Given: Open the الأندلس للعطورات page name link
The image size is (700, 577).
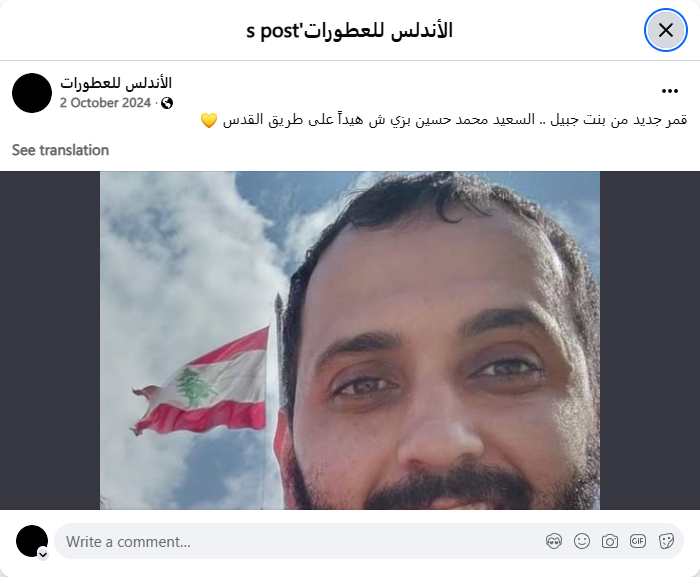Looking at the screenshot, I should click(116, 83).
